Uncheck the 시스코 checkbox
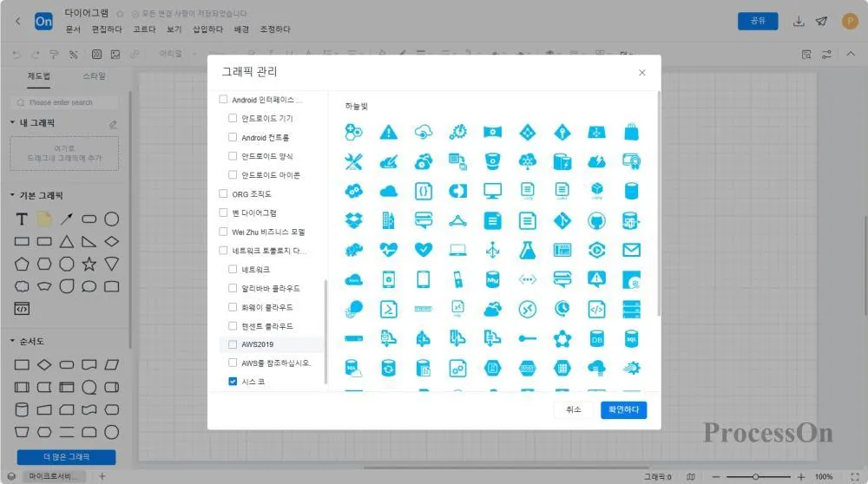The width and height of the screenshot is (868, 484). coord(233,381)
